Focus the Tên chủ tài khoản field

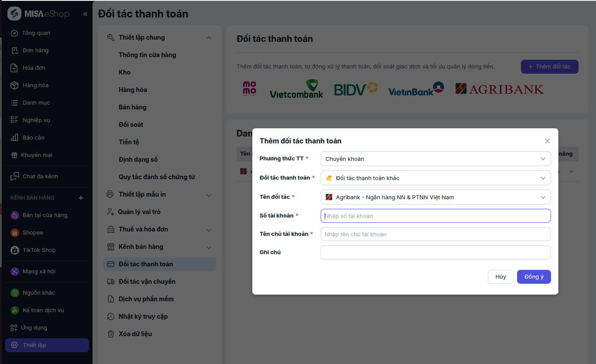click(x=435, y=234)
